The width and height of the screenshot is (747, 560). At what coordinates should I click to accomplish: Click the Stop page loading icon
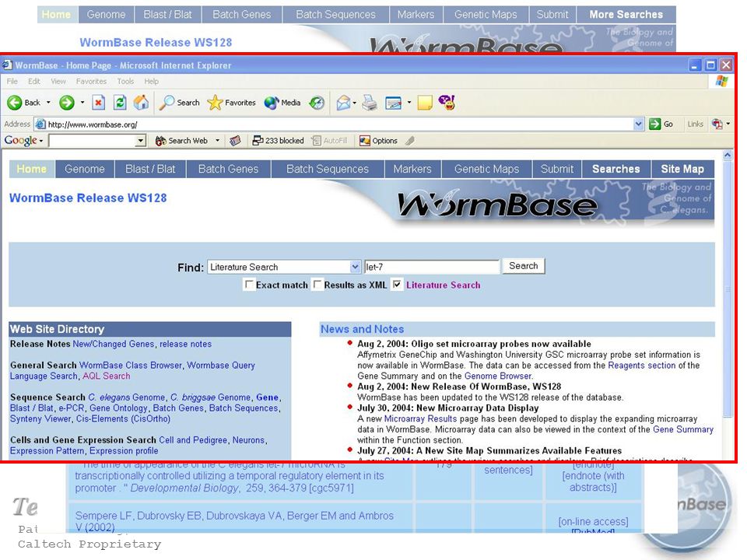click(99, 103)
